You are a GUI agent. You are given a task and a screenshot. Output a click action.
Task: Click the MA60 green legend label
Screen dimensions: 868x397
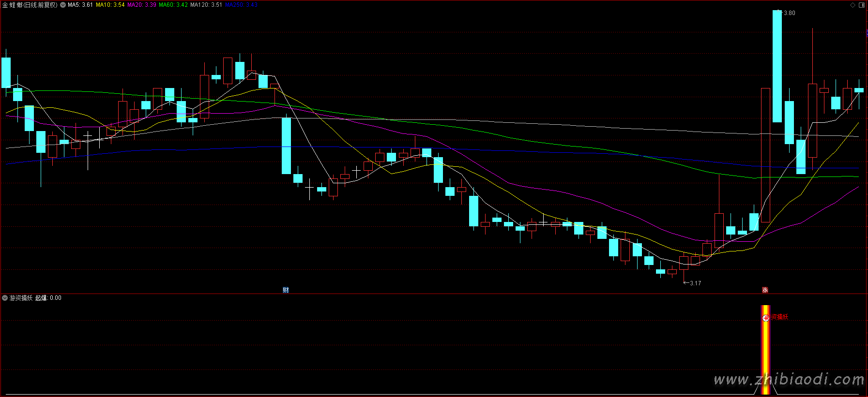coord(173,5)
